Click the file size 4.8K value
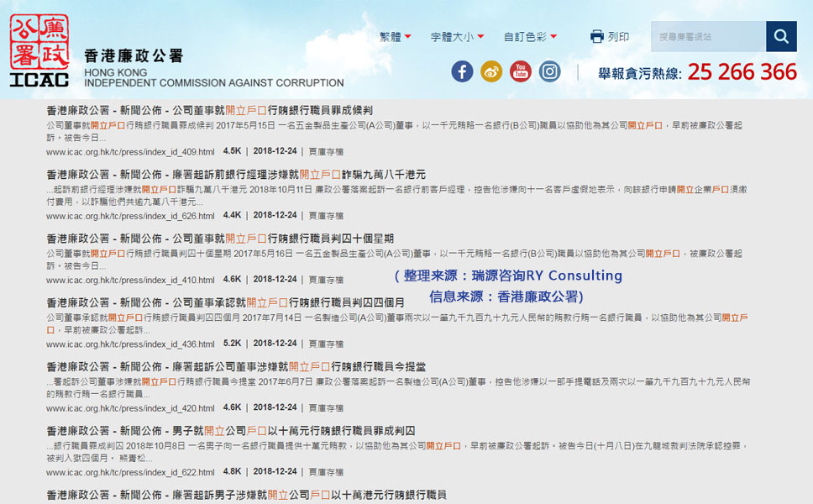813x504 pixels. 233,471
